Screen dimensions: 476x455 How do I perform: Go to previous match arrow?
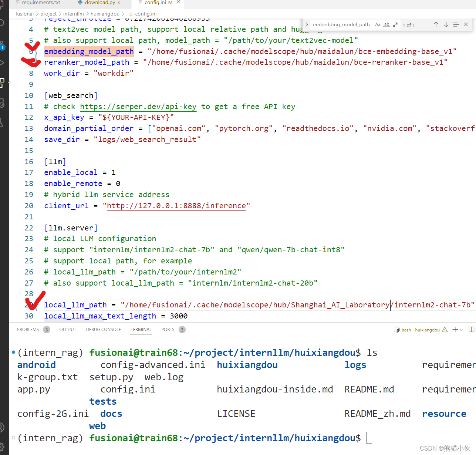[x=436, y=24]
